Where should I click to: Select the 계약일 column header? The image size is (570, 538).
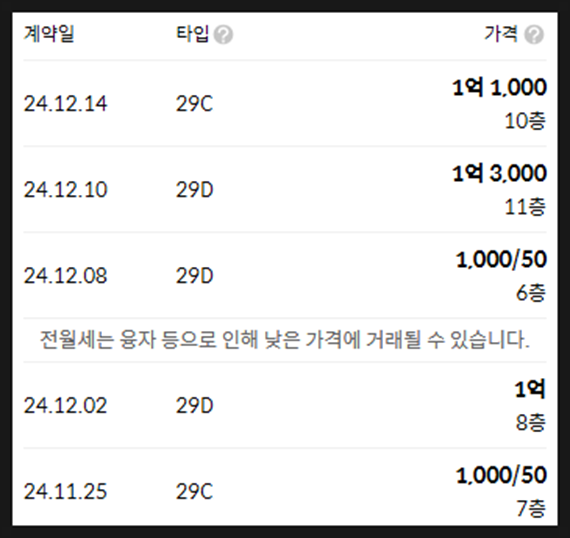point(49,34)
